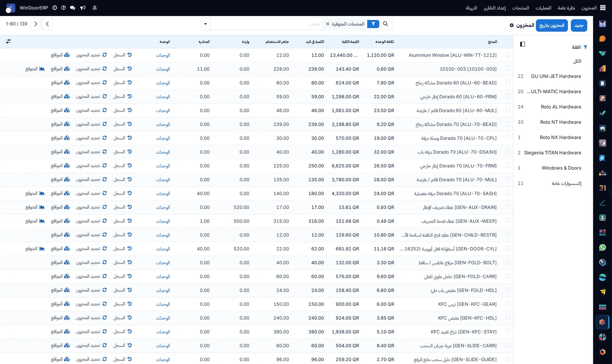
Task: Open column options adjust icon
Action: coord(8,41)
